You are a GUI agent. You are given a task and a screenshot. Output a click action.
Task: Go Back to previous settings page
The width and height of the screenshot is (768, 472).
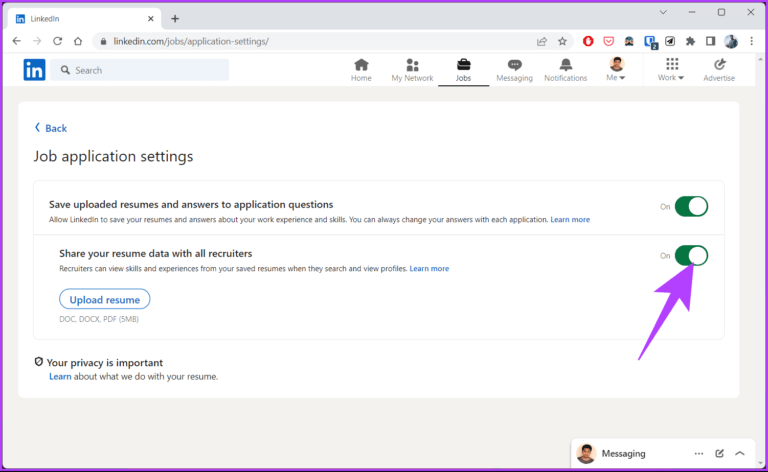pos(50,128)
